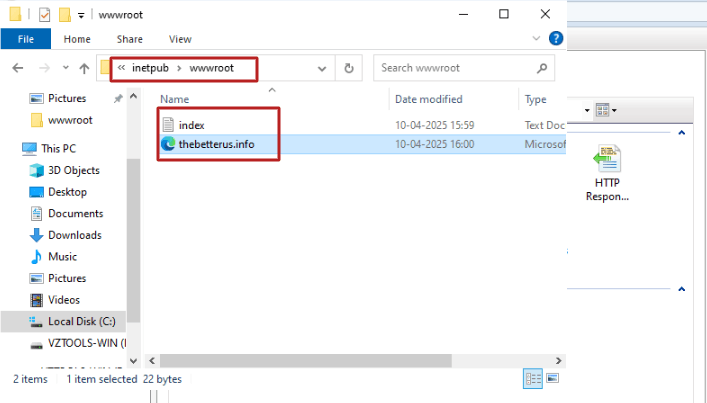Expand the ribbon with the chevron

pyautogui.click(x=536, y=38)
